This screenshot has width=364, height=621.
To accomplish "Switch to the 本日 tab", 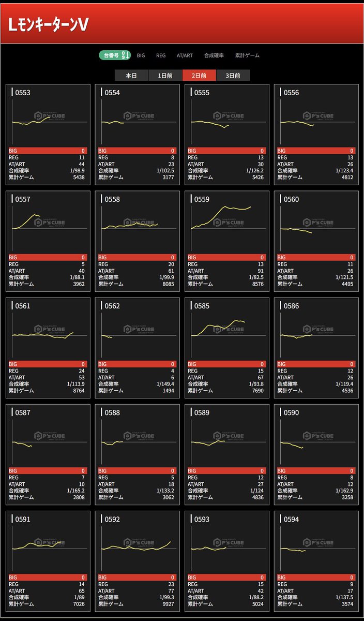I will point(131,75).
